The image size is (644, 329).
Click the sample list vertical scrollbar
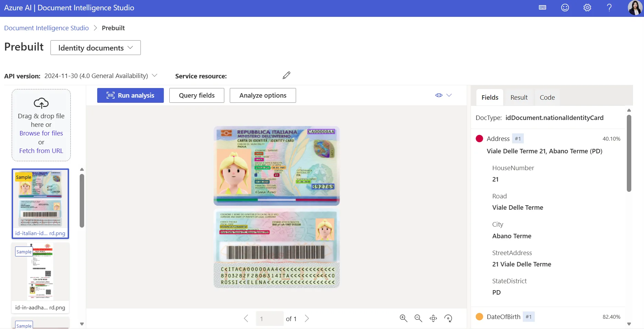[82, 201]
